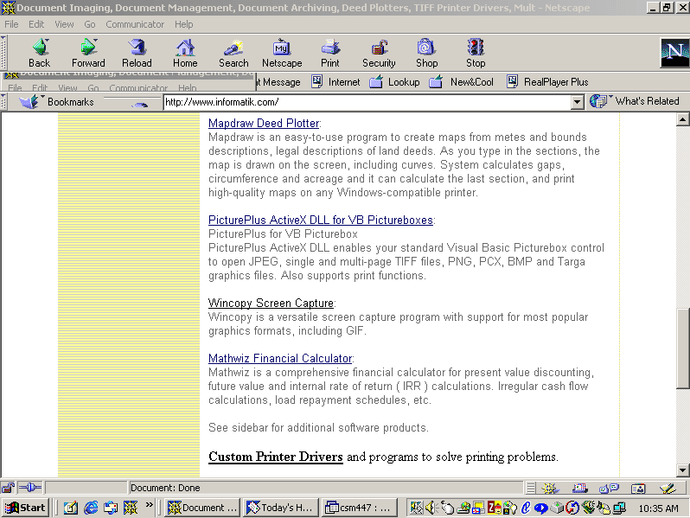Follow the Mathwiz Financial Calculator link

click(x=280, y=358)
